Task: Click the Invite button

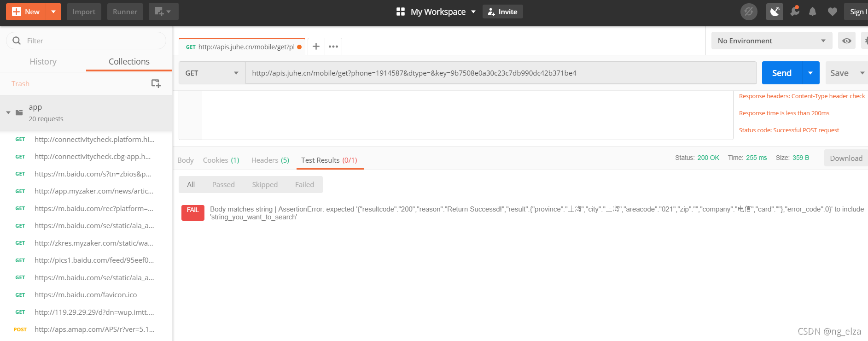Action: [x=502, y=12]
